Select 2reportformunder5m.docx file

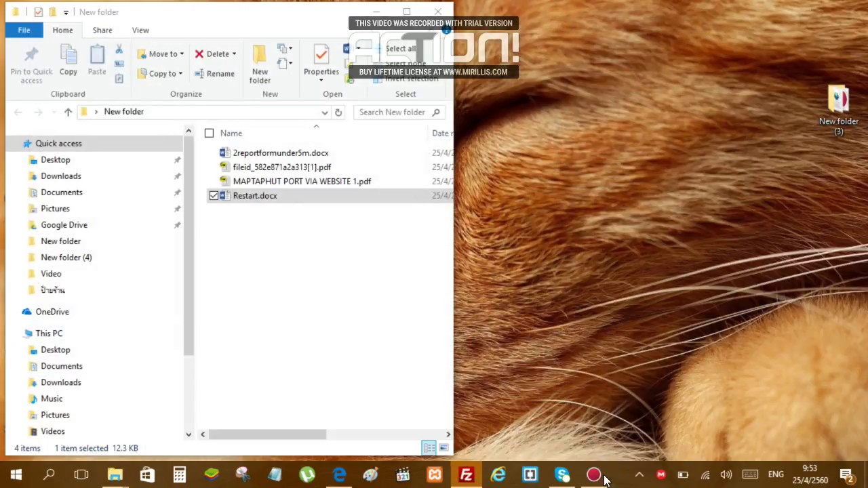tap(281, 153)
